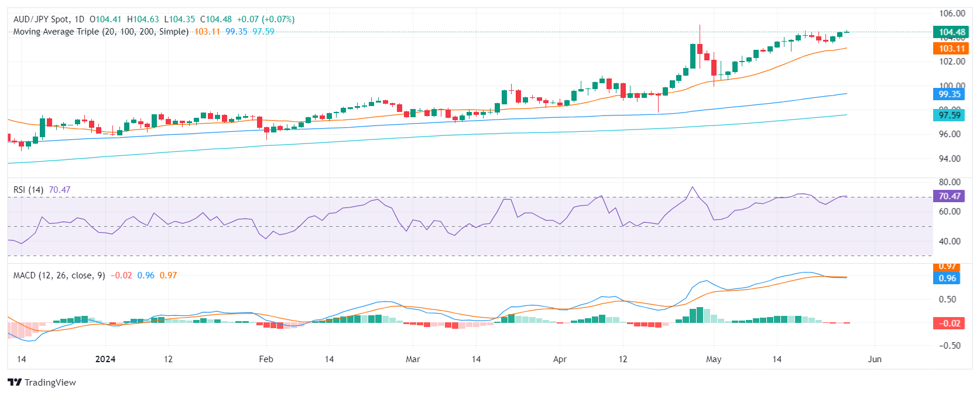
Task: Click the blue 99.35 price axis tag
Action: pyautogui.click(x=949, y=94)
